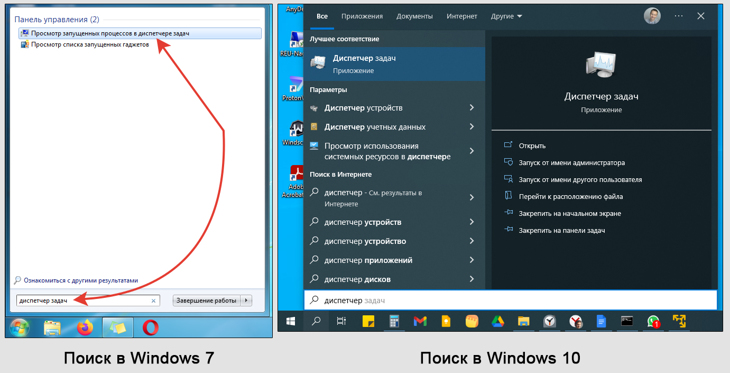Click the yellow network-arrows taskbar icon

pyautogui.click(x=679, y=321)
